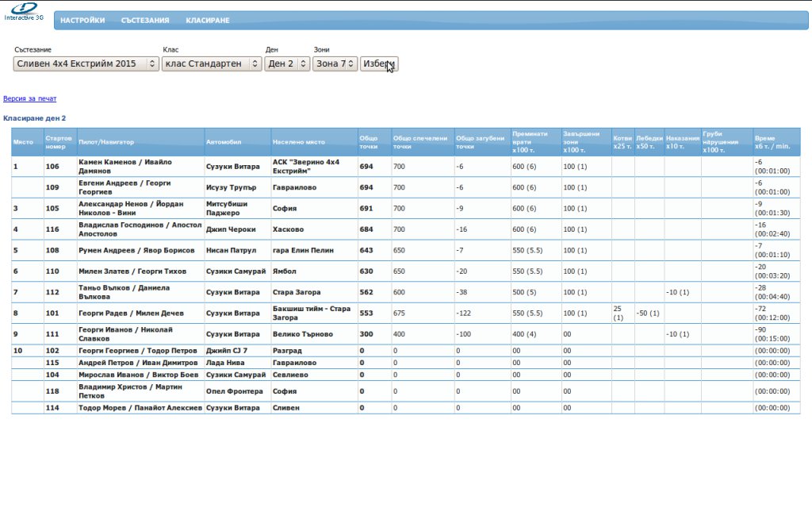Open the НАСТРОЙКИ menu

point(82,21)
